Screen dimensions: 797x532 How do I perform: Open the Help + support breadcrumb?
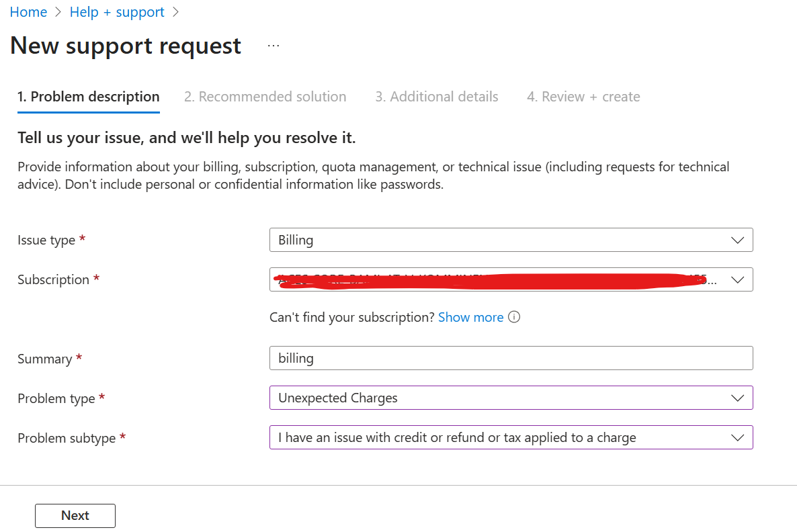(x=117, y=12)
